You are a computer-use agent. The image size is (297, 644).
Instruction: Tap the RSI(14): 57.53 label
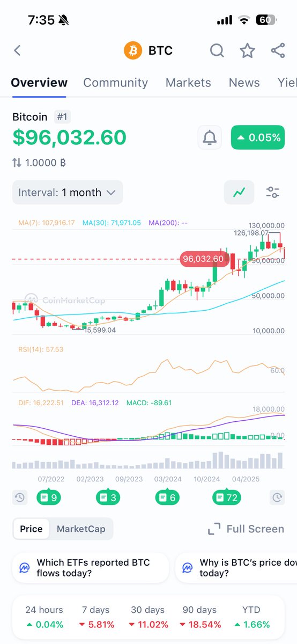[x=41, y=349]
